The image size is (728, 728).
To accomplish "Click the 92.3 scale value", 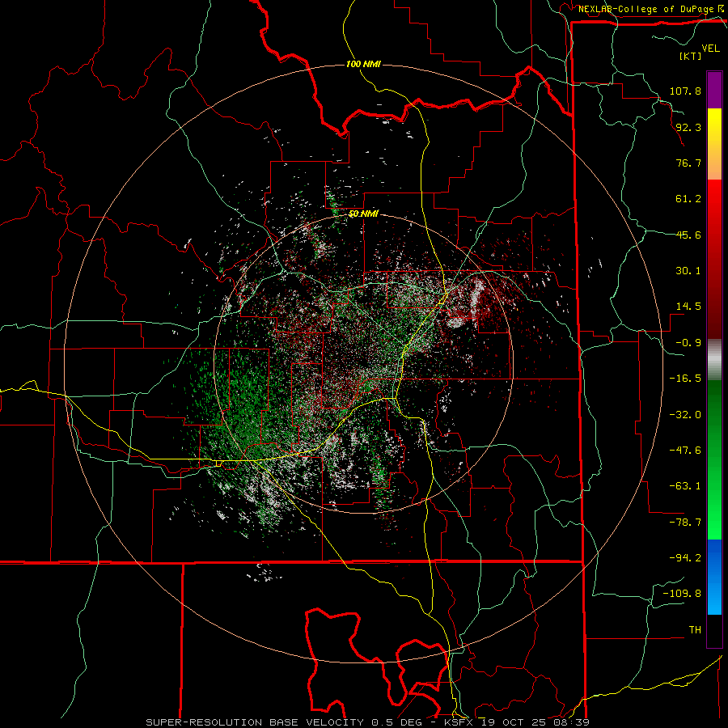I will pyautogui.click(x=688, y=127).
